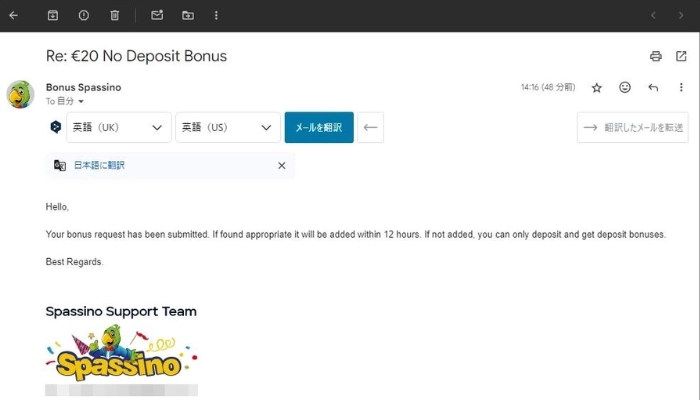The image size is (700, 400).
Task: Star the Bonus Spassino message
Action: (597, 88)
